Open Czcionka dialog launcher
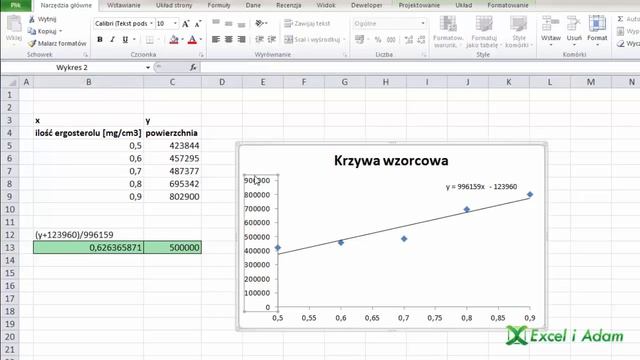 201,55
